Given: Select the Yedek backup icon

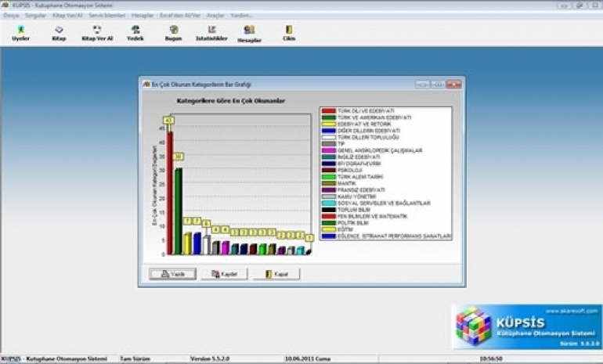Looking at the screenshot, I should (135, 32).
